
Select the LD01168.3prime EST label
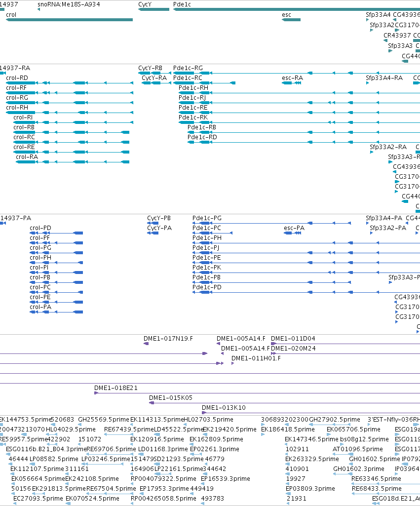click(163, 449)
